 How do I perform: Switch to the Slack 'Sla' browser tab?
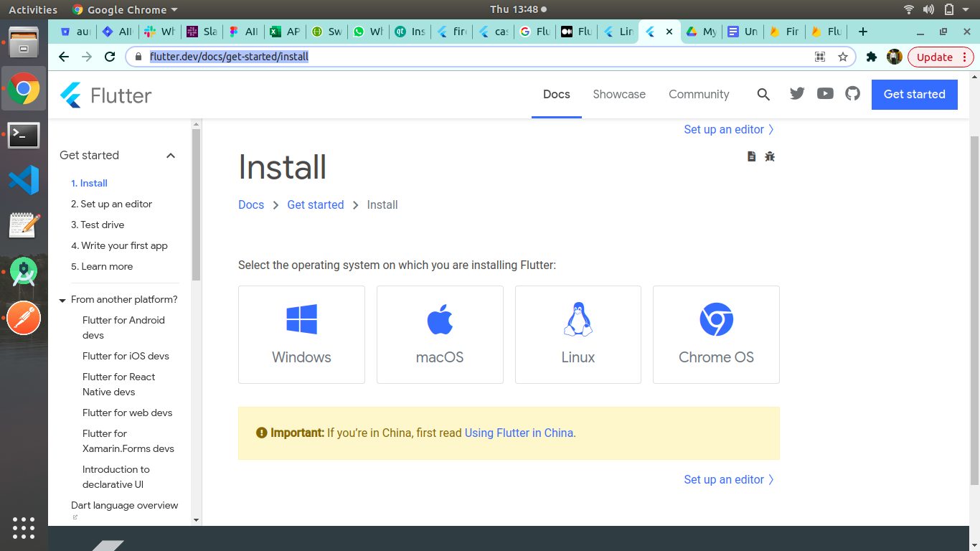(202, 32)
